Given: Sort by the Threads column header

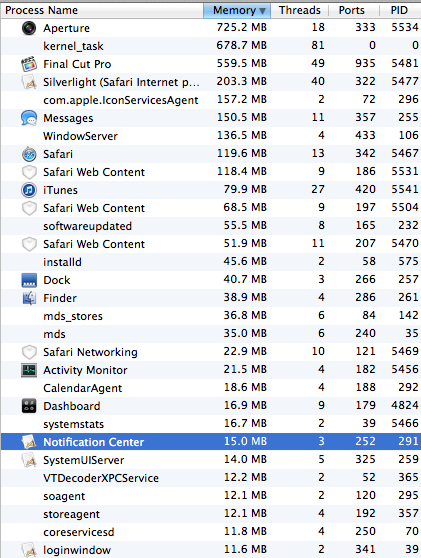Looking at the screenshot, I should coord(300,10).
